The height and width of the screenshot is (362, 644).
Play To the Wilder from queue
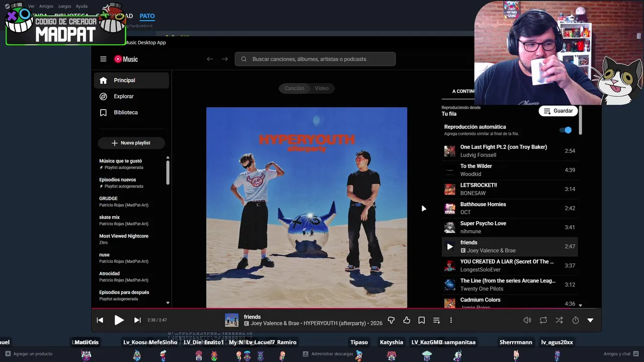point(510,170)
